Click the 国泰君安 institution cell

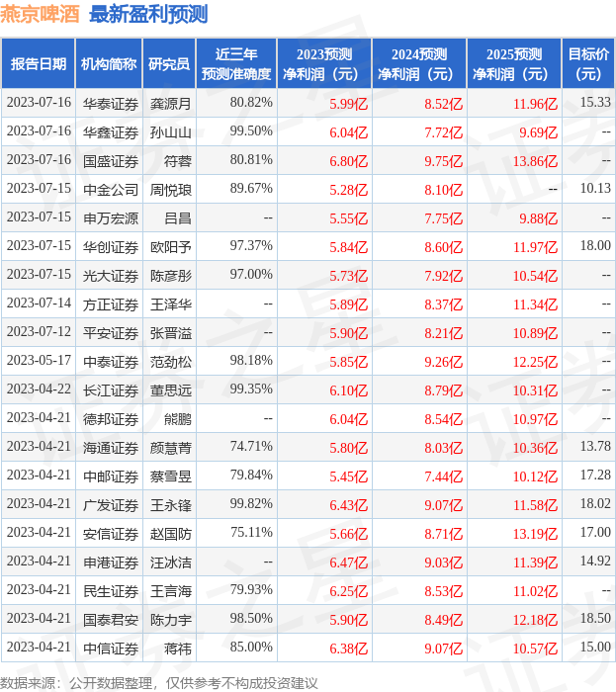point(111,620)
